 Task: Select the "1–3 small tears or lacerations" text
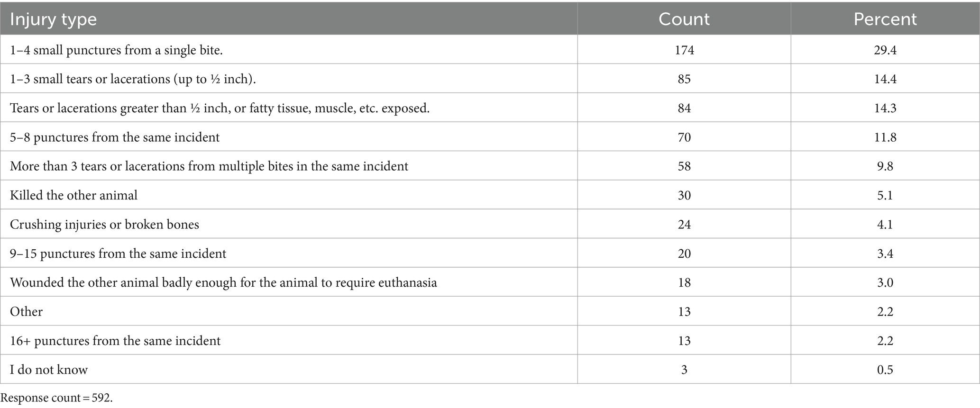click(x=133, y=79)
